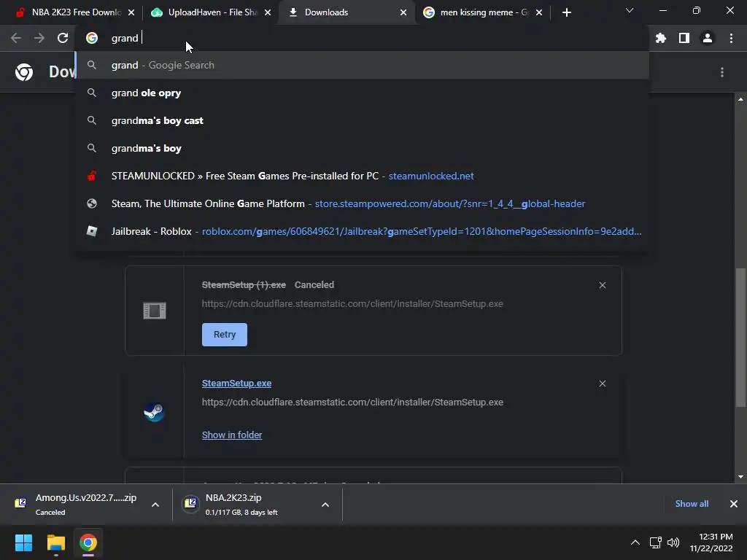This screenshot has width=747, height=560.
Task: Reload the page with the refresh icon
Action: [x=63, y=38]
